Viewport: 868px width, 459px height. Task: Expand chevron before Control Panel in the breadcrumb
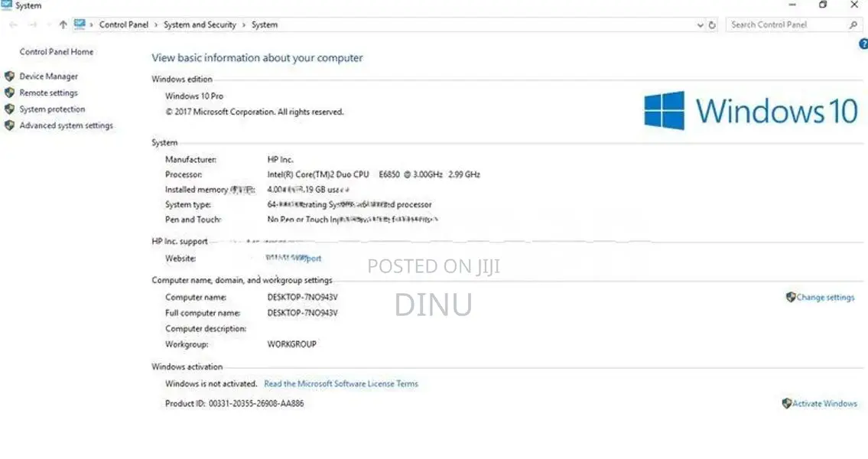coord(91,25)
